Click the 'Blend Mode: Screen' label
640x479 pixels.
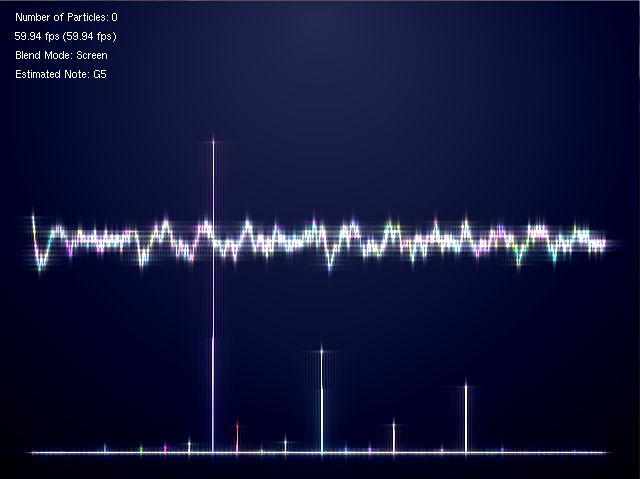61,55
